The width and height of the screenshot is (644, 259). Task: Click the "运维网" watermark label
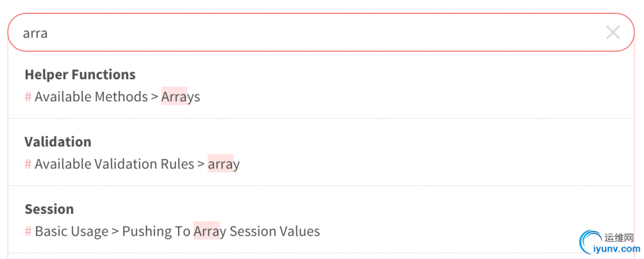click(x=619, y=238)
